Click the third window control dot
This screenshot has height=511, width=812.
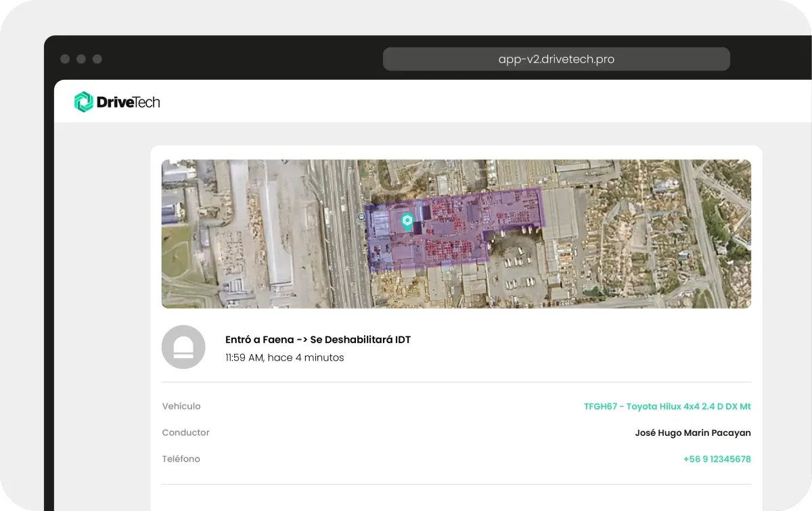(x=97, y=59)
